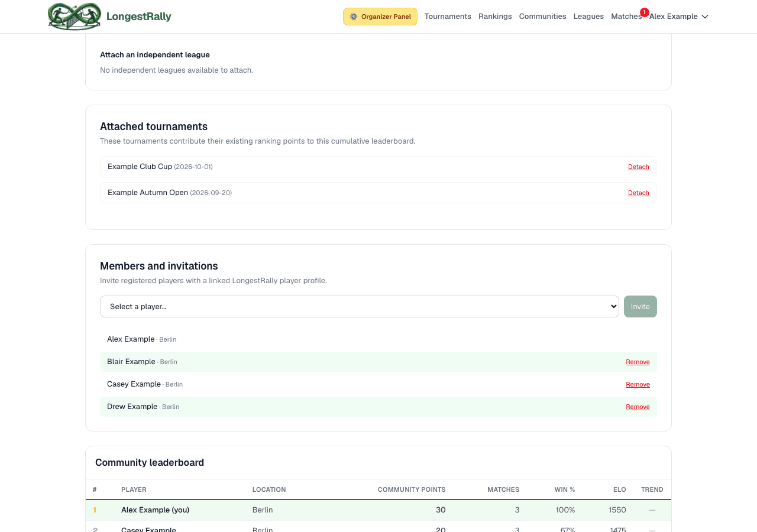Click the Example Club Cup tournament name
Screen dimensions: 757x532
tap(140, 167)
